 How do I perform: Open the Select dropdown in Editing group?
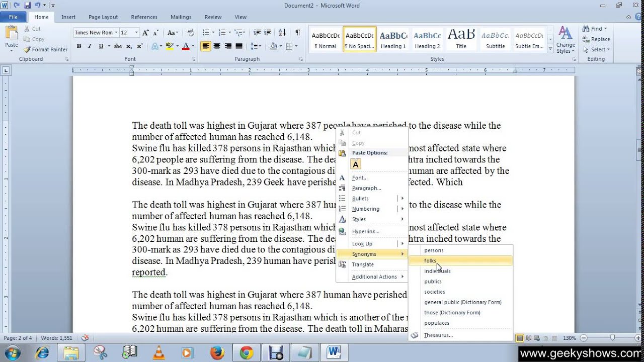pyautogui.click(x=597, y=49)
